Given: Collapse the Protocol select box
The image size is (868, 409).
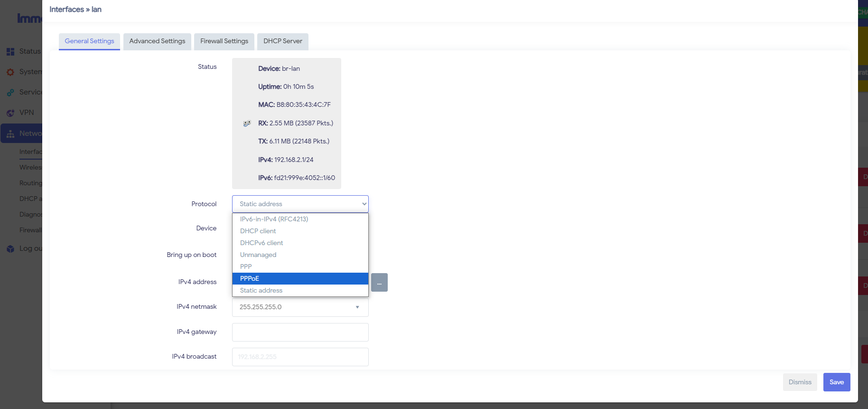Looking at the screenshot, I should [x=300, y=204].
